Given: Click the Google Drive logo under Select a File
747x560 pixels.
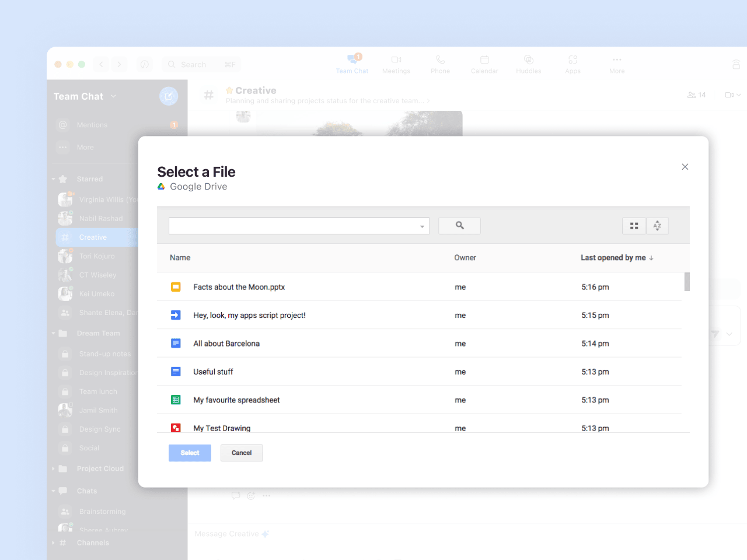Looking at the screenshot, I should point(162,186).
